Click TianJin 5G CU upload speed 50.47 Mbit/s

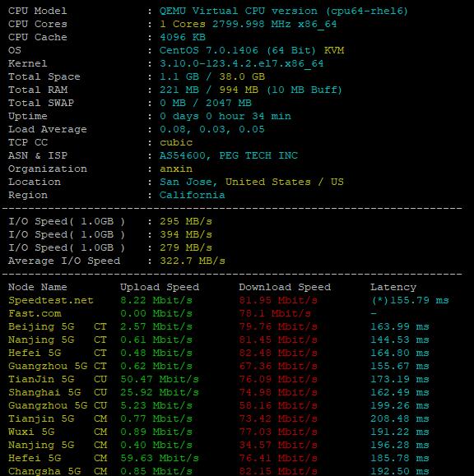pos(160,379)
